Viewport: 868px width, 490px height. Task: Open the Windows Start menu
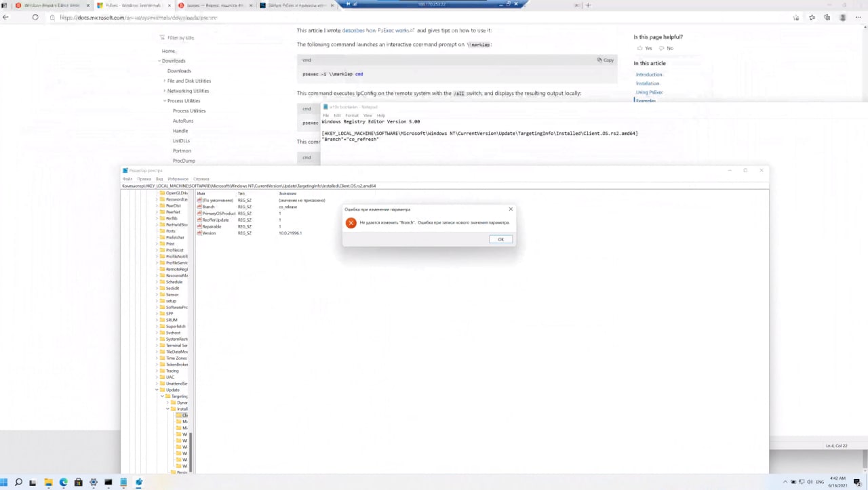(x=4, y=482)
